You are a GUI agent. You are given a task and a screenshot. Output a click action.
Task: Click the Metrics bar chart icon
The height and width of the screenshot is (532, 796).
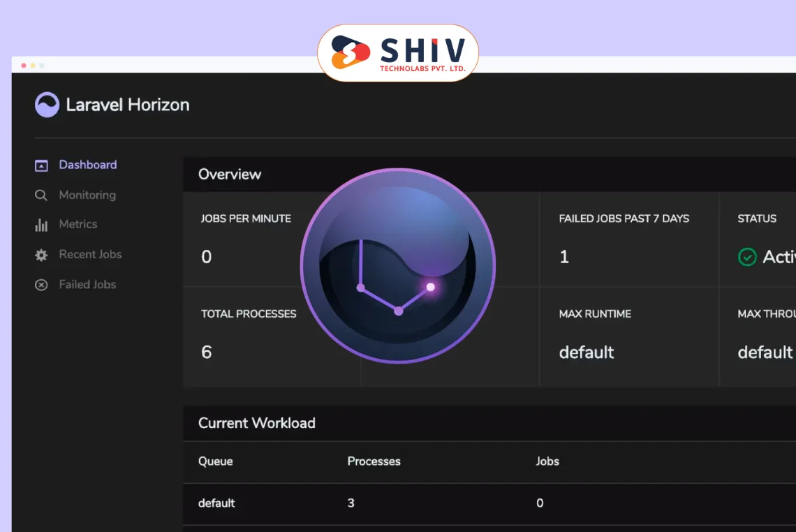41,225
